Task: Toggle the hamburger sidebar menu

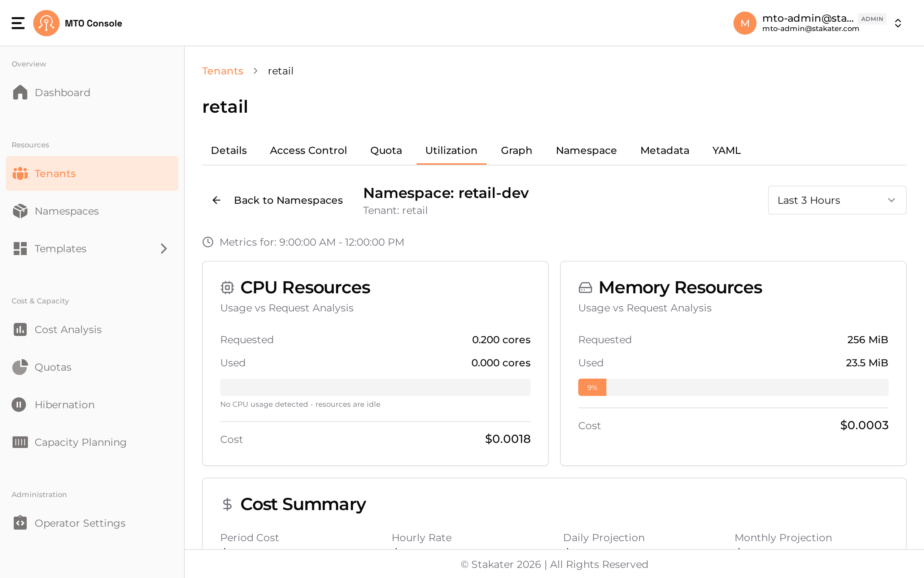Action: pyautogui.click(x=18, y=23)
